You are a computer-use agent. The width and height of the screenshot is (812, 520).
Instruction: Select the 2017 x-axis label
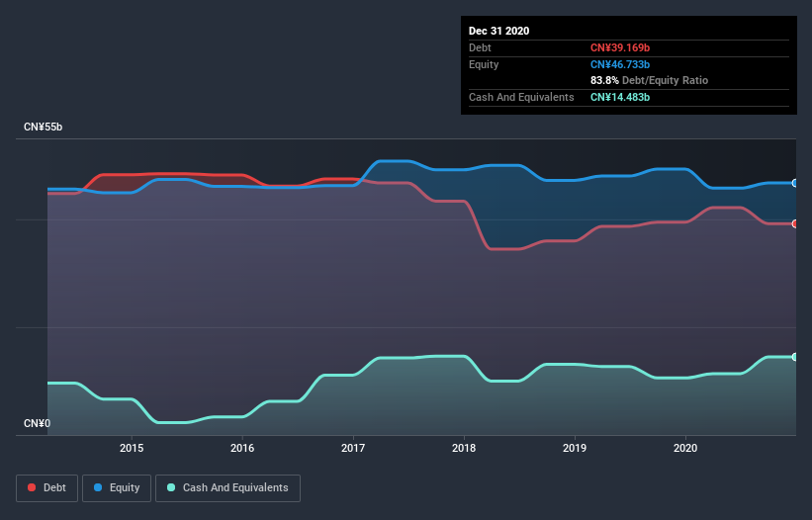[353, 448]
